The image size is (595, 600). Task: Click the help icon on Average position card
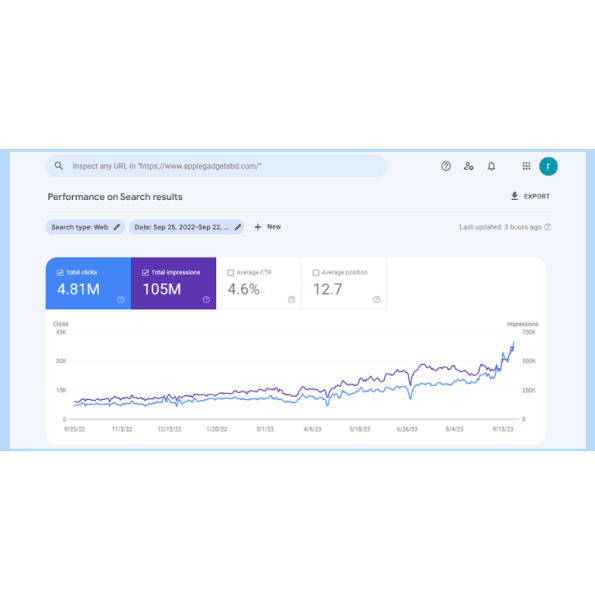pos(377,300)
